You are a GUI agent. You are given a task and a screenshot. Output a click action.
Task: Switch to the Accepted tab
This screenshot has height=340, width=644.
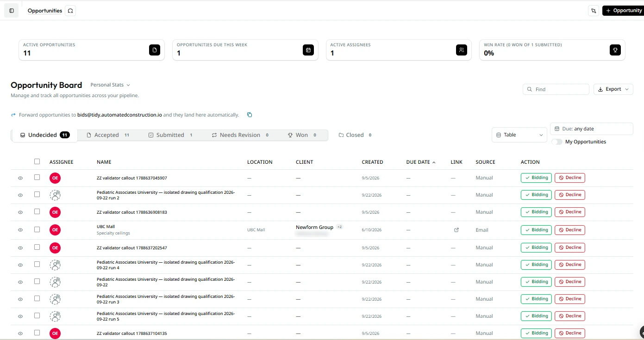click(108, 135)
